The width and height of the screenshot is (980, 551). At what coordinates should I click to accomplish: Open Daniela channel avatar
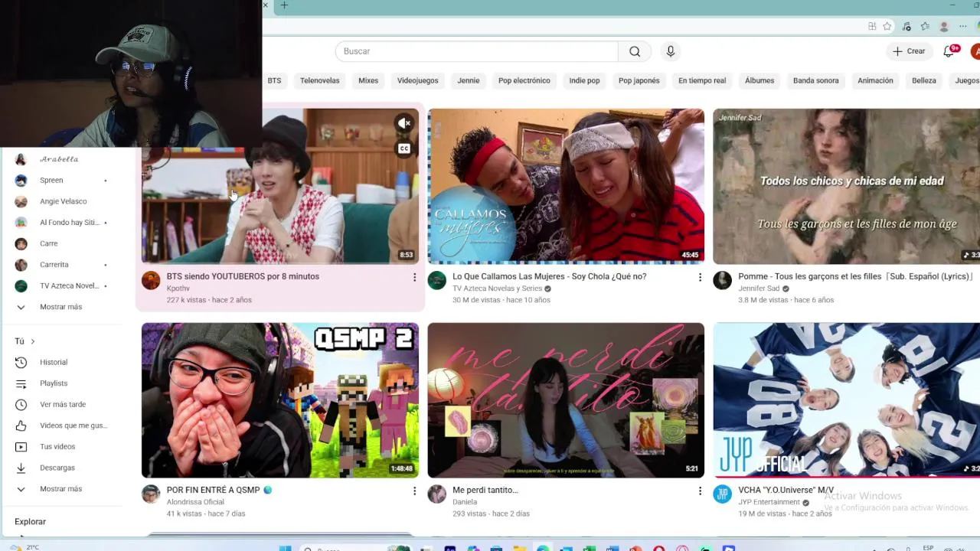(x=437, y=494)
